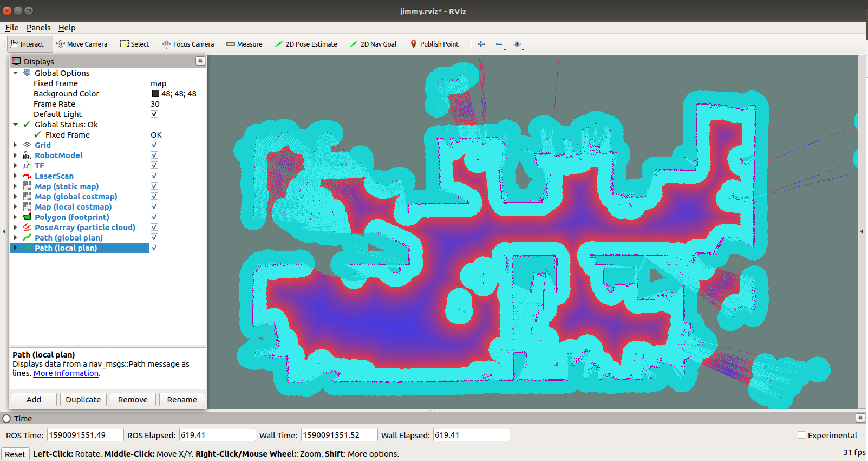The image size is (868, 461).
Task: Toggle right panel via side arrow
Action: click(x=862, y=231)
